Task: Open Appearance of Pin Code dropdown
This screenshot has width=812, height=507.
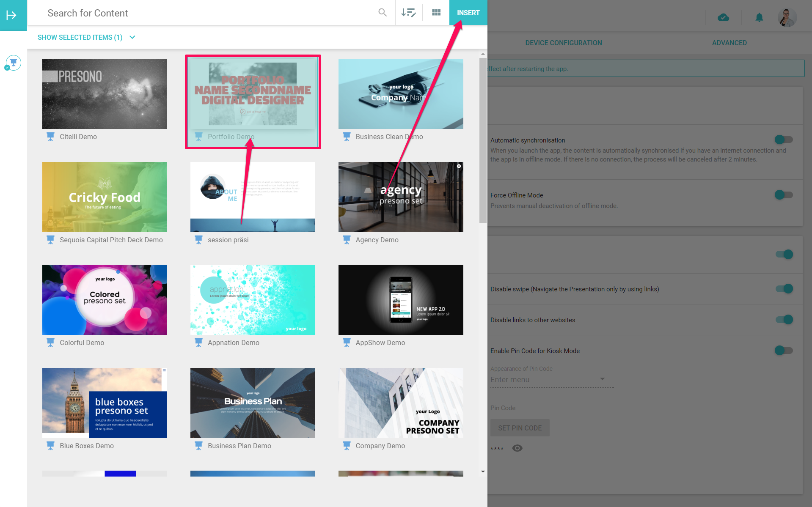Action: click(x=552, y=380)
